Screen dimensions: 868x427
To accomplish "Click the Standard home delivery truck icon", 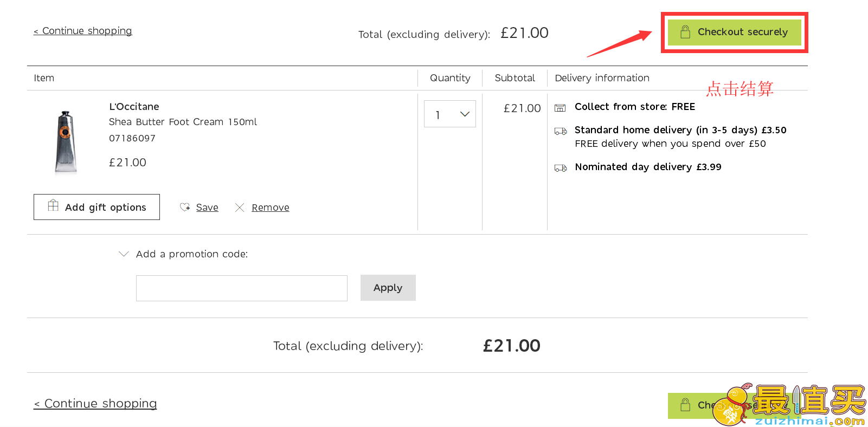I will 561,131.
